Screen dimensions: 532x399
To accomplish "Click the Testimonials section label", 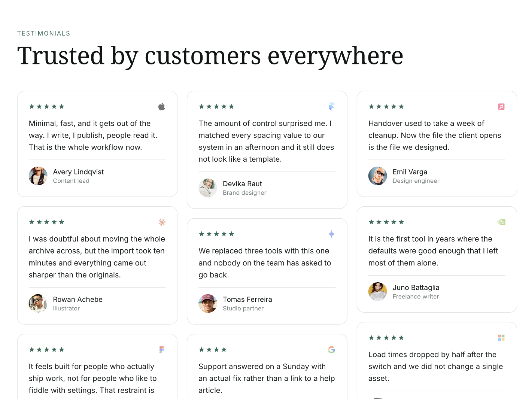I will click(x=43, y=33).
